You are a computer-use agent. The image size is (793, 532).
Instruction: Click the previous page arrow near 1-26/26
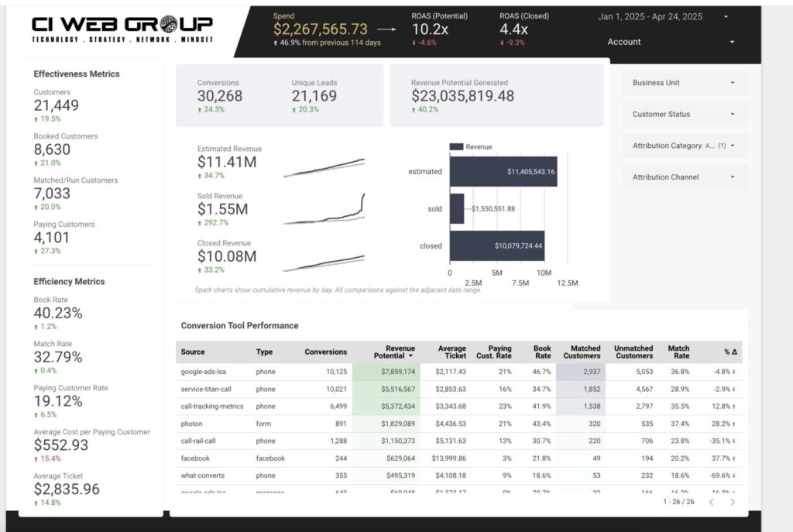click(709, 502)
